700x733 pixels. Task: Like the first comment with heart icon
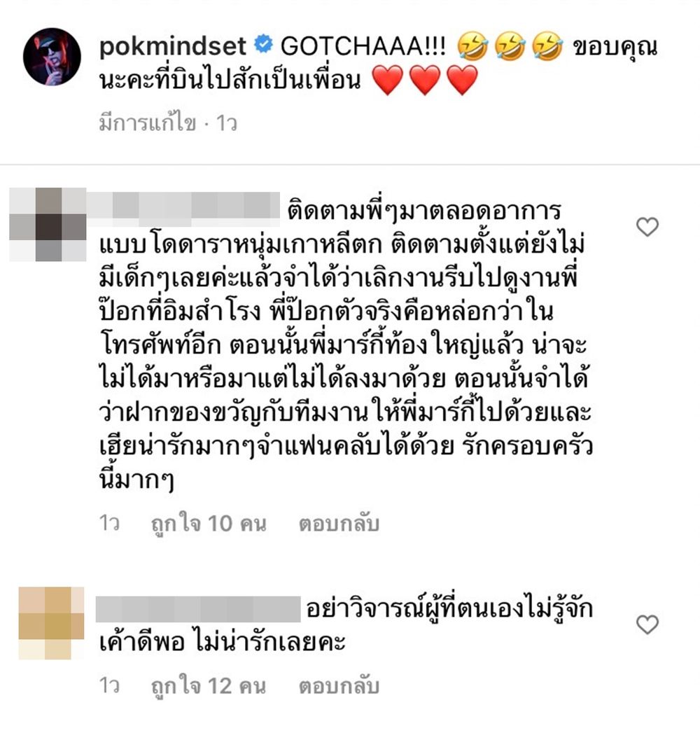647,228
